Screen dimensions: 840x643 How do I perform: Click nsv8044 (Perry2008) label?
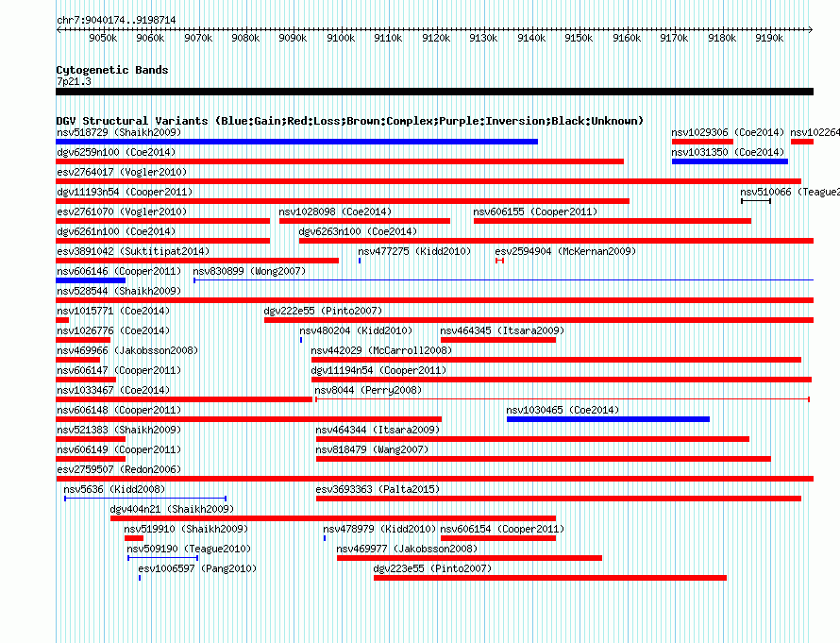coord(369,390)
